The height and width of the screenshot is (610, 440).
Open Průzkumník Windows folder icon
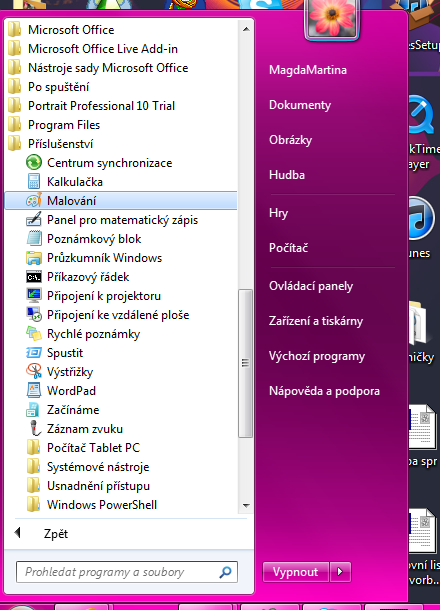[x=34, y=258]
